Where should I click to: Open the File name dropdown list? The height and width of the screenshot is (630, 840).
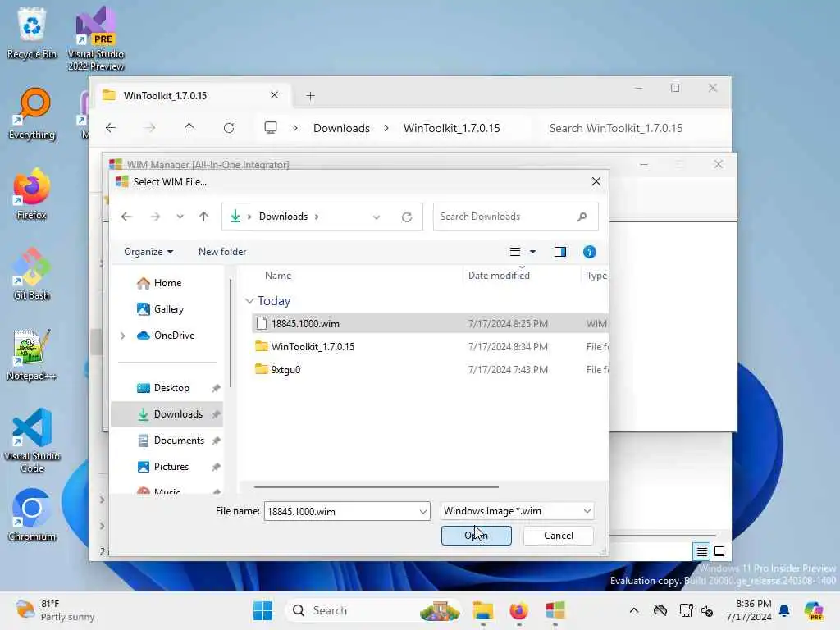(x=422, y=512)
